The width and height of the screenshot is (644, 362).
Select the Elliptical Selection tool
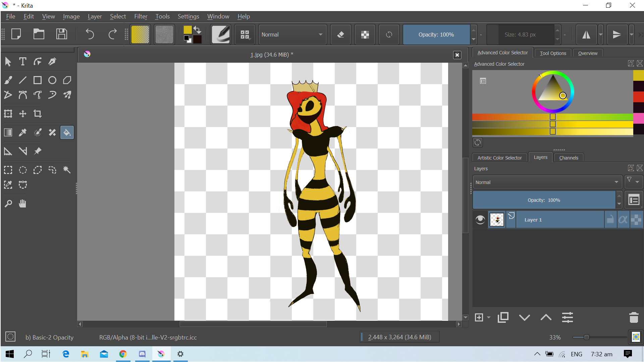(23, 170)
